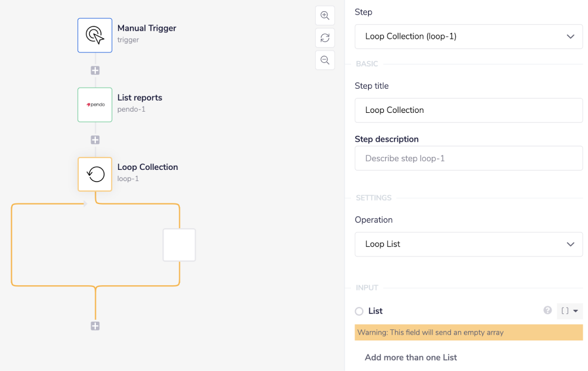This screenshot has width=588, height=371.
Task: Add step below Manual Trigger
Action: 95,71
